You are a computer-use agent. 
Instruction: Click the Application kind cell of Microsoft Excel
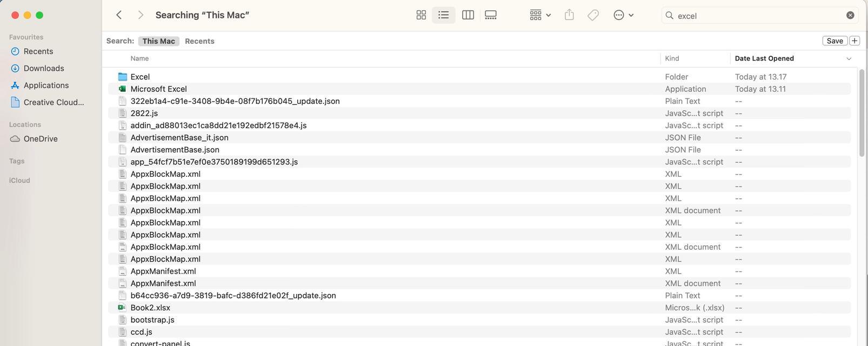tap(685, 89)
